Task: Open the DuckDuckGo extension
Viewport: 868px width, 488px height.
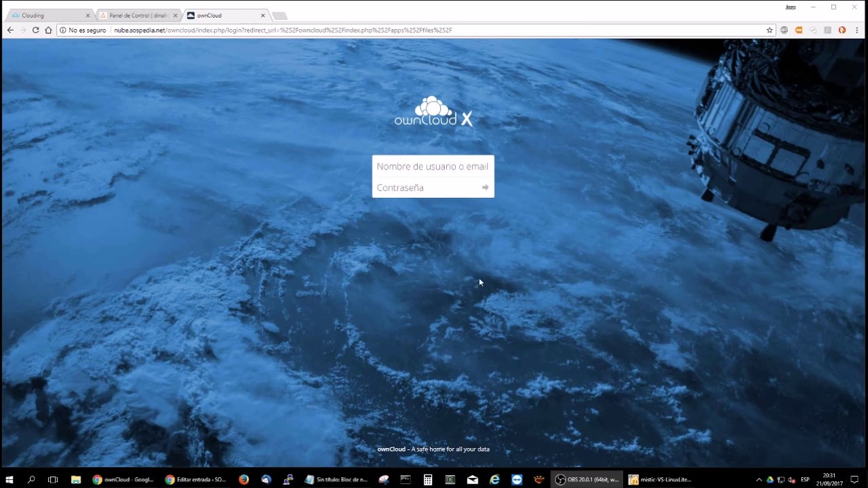Action: pyautogui.click(x=842, y=30)
